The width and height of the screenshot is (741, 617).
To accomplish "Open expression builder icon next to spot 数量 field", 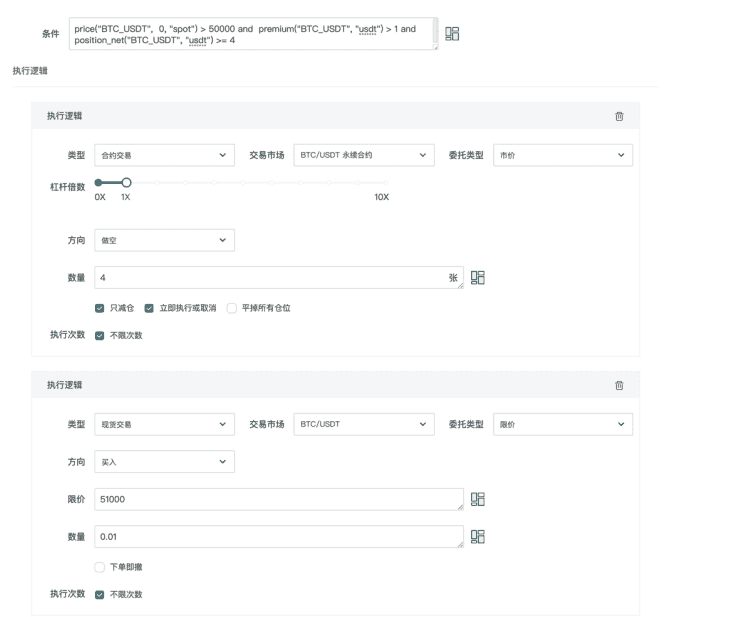I will pos(478,537).
